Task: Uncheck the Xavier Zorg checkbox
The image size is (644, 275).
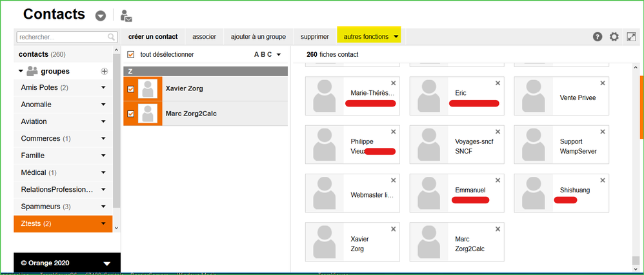Action: click(131, 89)
